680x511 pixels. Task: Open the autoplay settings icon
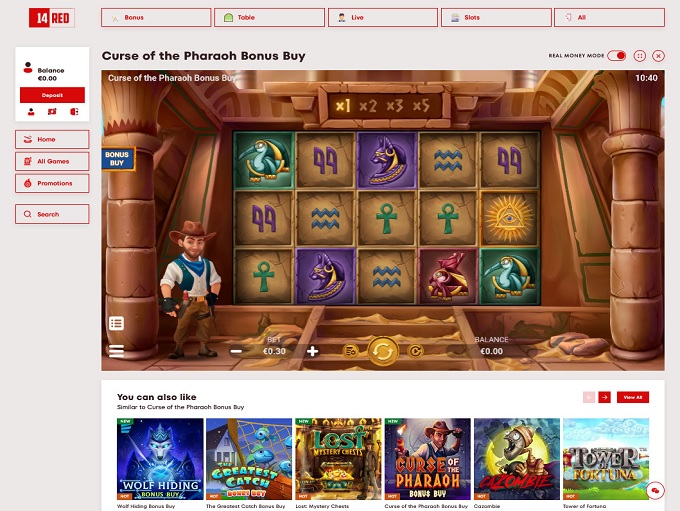[415, 351]
